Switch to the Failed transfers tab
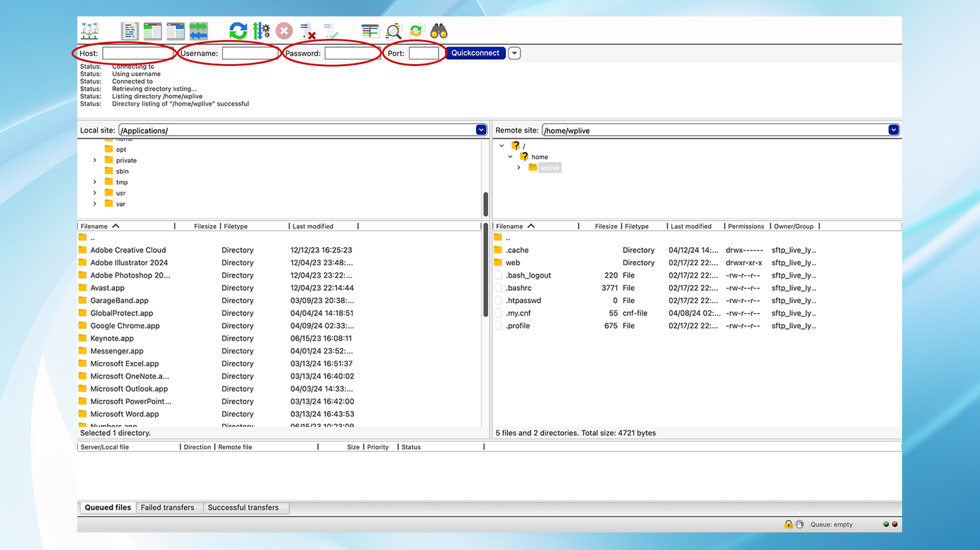The image size is (980, 550). tap(167, 508)
